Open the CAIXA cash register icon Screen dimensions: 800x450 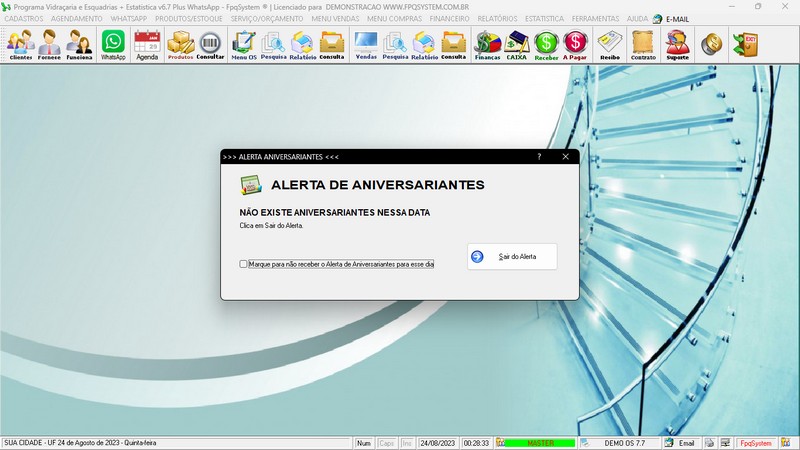coord(516,45)
